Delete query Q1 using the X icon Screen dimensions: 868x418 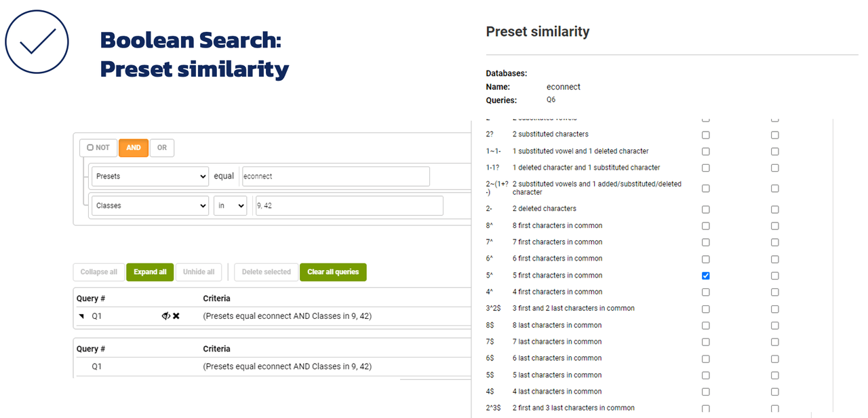pos(176,316)
